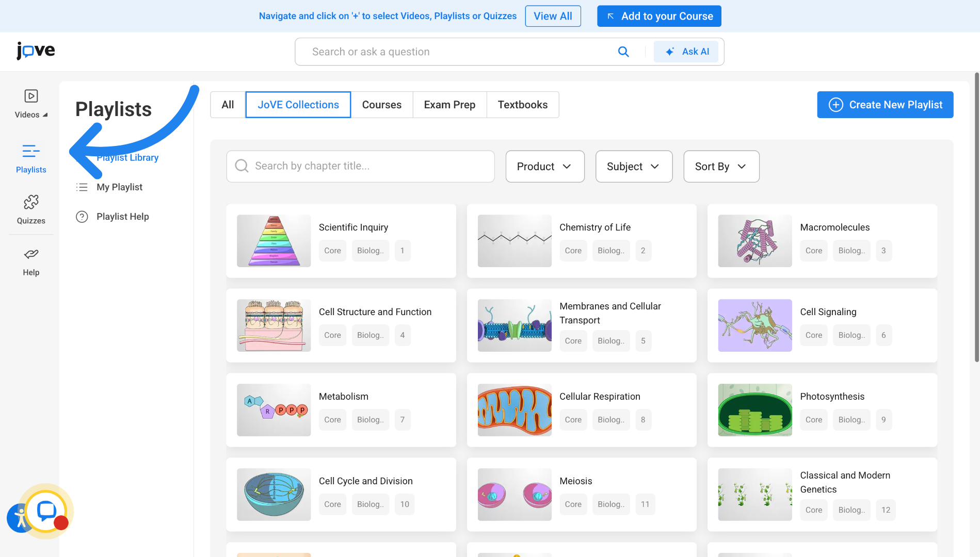Open Meiosis cells thumbnail
This screenshot has width=980, height=557.
515,495
